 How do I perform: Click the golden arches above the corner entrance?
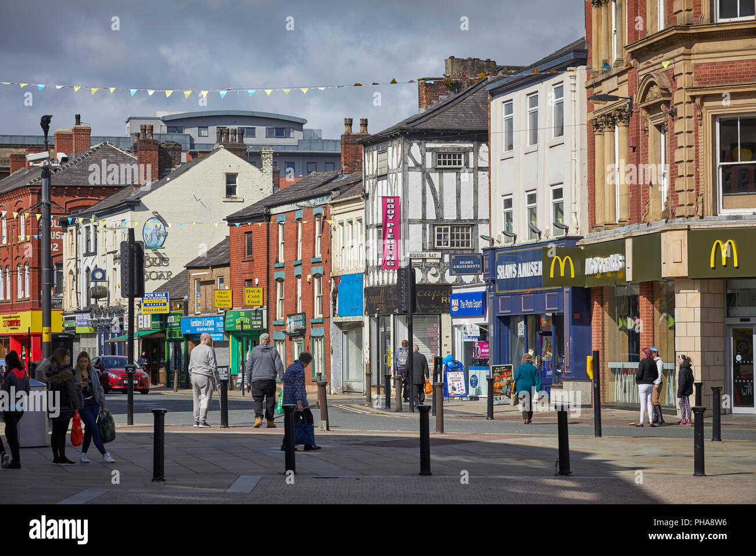pos(723,254)
